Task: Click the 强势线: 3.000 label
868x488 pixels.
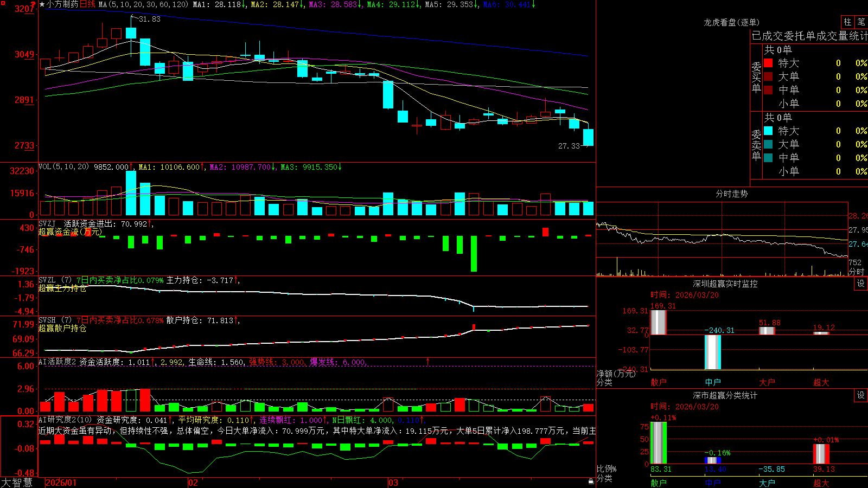Action: click(x=277, y=362)
